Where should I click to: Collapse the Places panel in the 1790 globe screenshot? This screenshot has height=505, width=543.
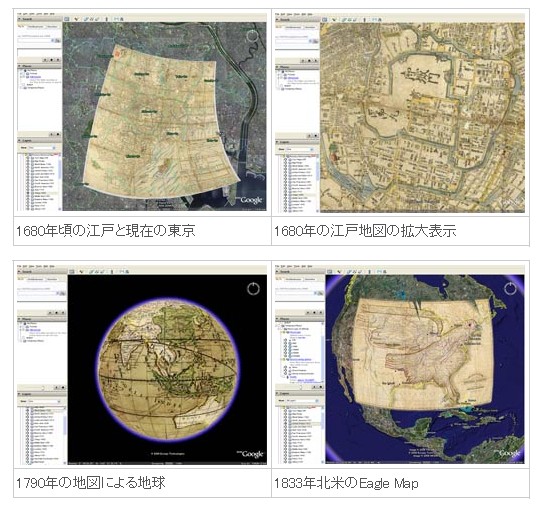(20, 319)
